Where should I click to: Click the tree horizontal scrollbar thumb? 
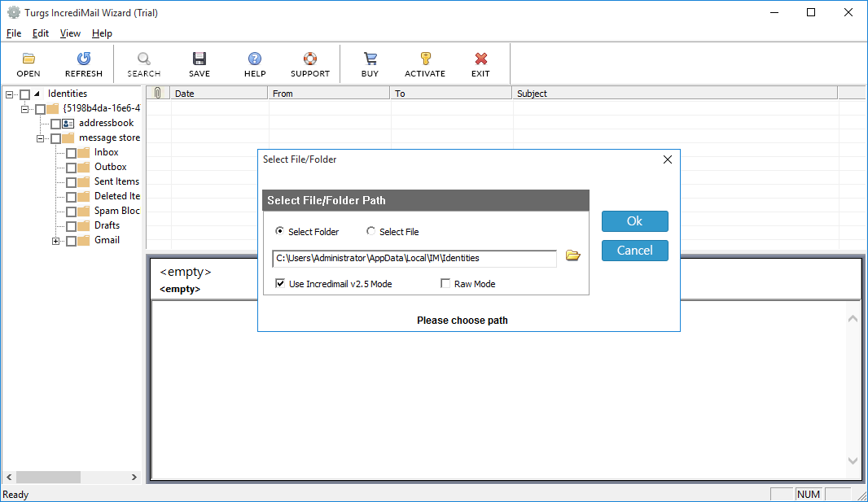point(48,477)
